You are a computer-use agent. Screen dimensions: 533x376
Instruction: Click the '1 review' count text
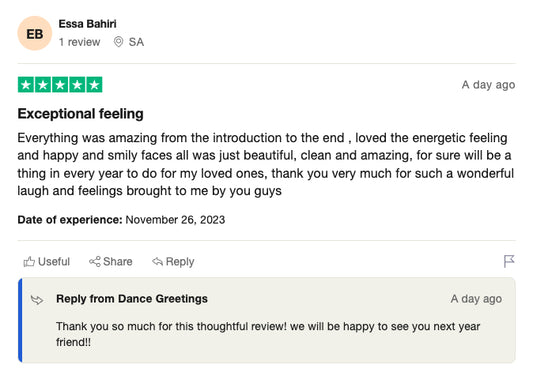79,42
